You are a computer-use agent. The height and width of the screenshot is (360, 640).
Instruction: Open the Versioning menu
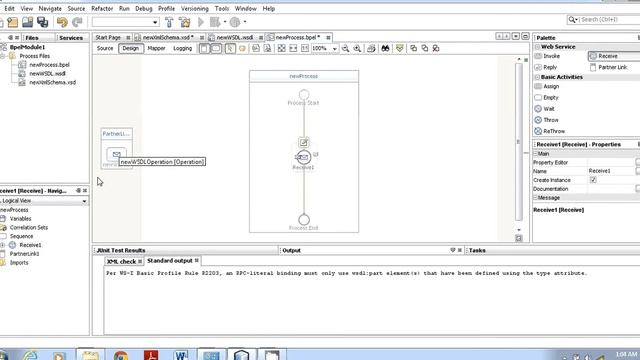tap(195, 9)
